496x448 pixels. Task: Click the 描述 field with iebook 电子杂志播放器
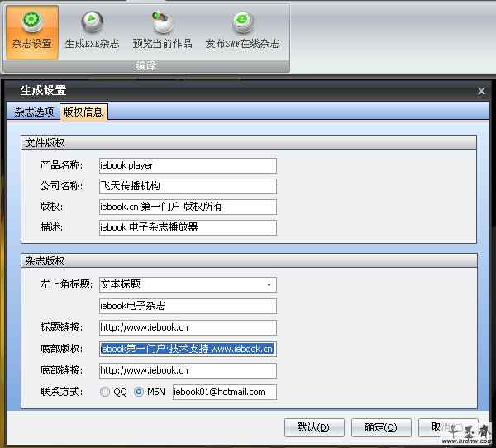[x=188, y=227]
